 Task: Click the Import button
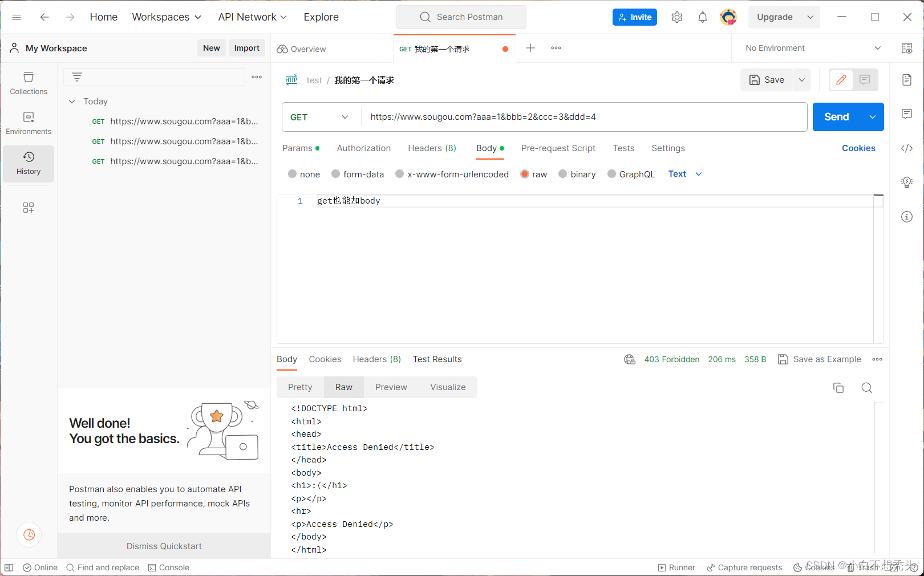pyautogui.click(x=247, y=48)
